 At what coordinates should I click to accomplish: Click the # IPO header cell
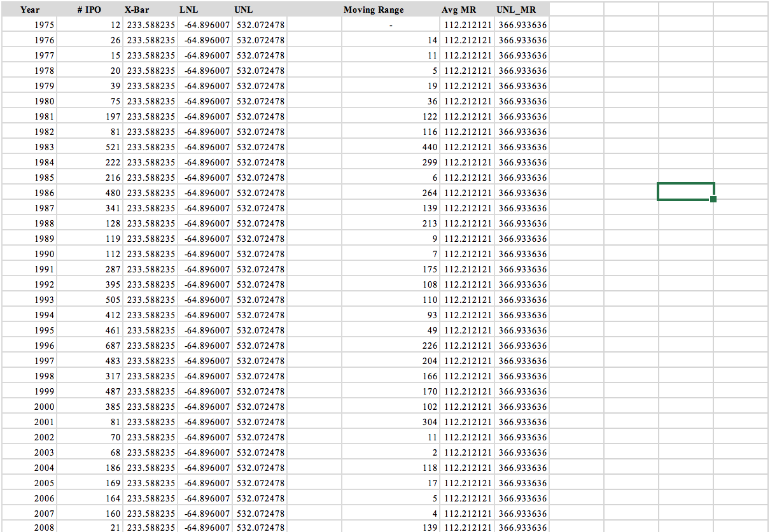[x=90, y=10]
